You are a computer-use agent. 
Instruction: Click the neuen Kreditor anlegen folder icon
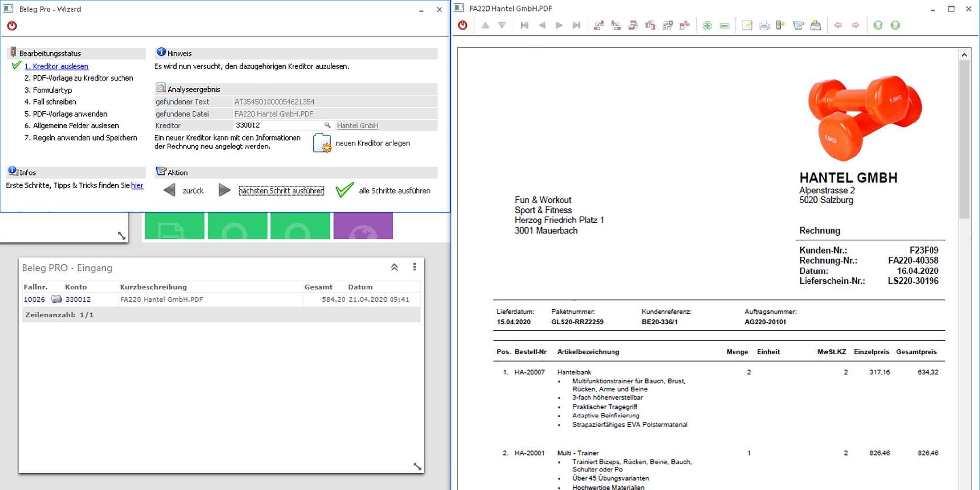tap(322, 143)
